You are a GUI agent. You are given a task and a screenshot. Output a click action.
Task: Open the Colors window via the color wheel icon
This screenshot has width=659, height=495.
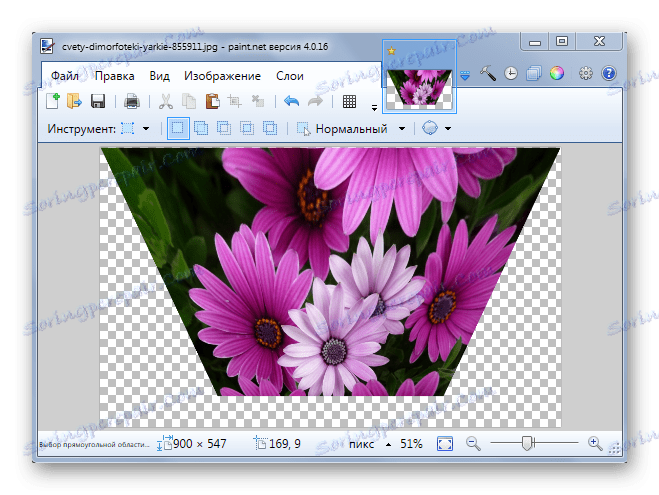click(x=557, y=73)
